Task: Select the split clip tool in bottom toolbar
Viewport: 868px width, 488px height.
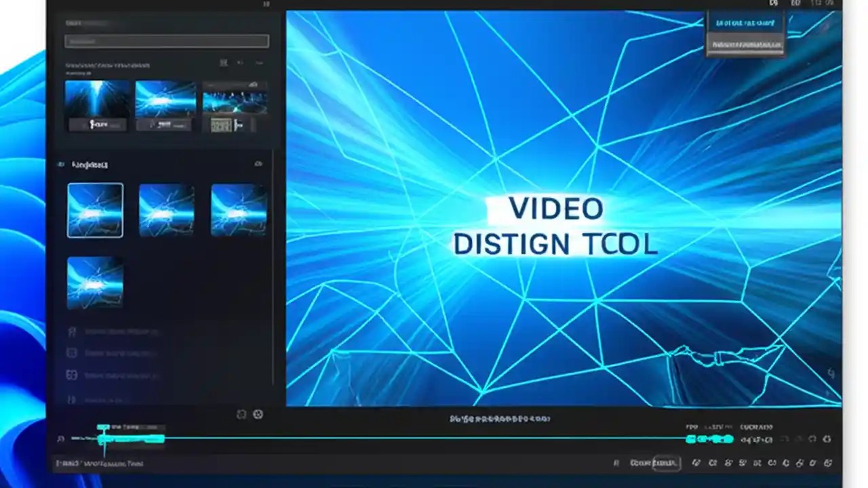Action: (696, 463)
